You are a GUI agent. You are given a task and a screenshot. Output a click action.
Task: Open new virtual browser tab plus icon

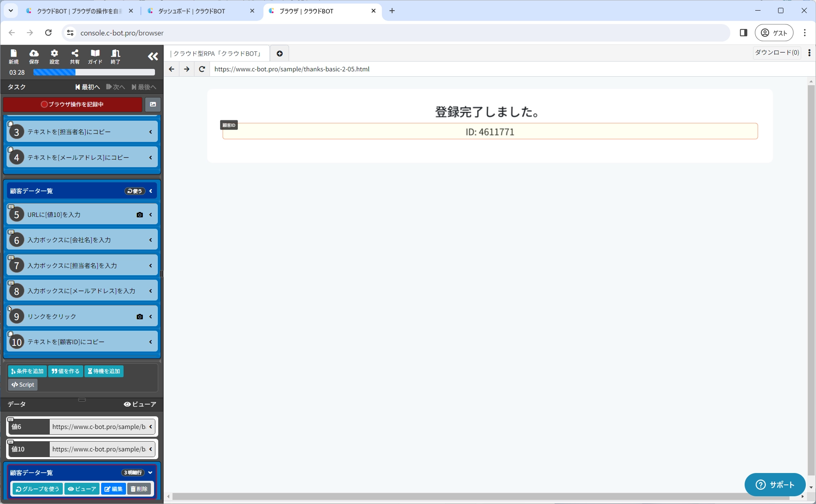click(x=280, y=53)
